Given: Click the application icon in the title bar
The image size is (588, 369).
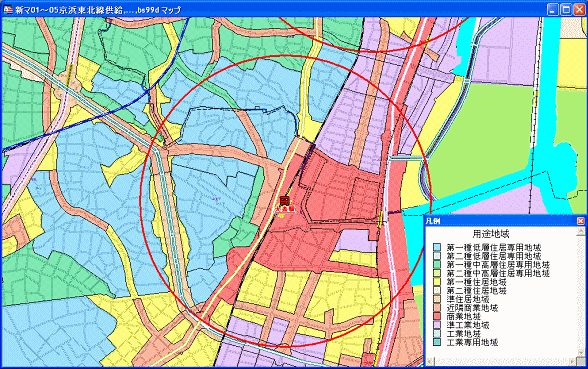Looking at the screenshot, I should pos(8,9).
